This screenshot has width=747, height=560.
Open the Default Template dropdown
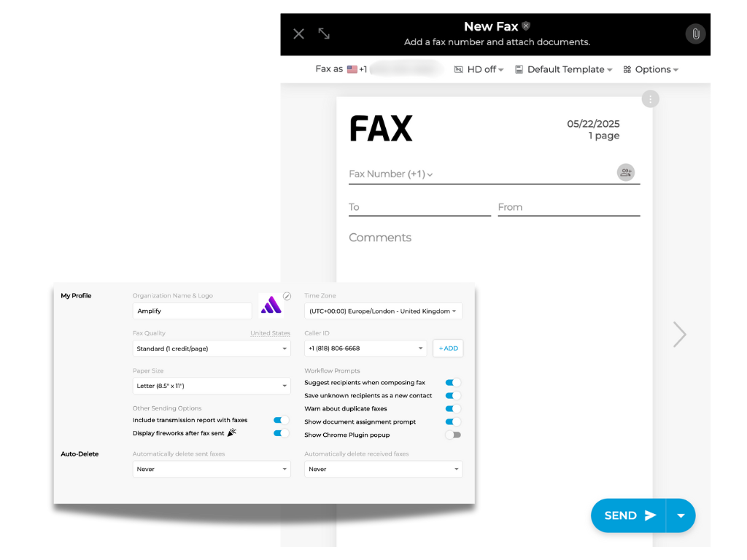pos(564,69)
